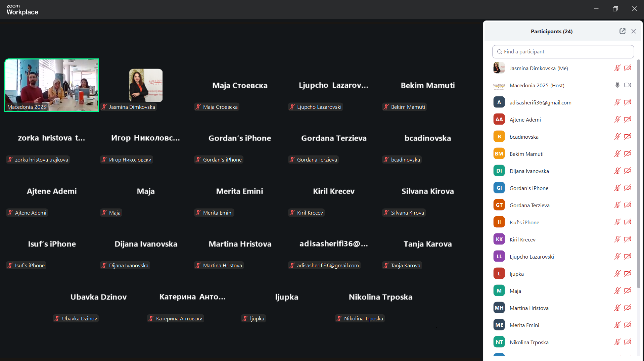Click the Nikolina Trposka name label tile
644x361 pixels.
point(363,318)
